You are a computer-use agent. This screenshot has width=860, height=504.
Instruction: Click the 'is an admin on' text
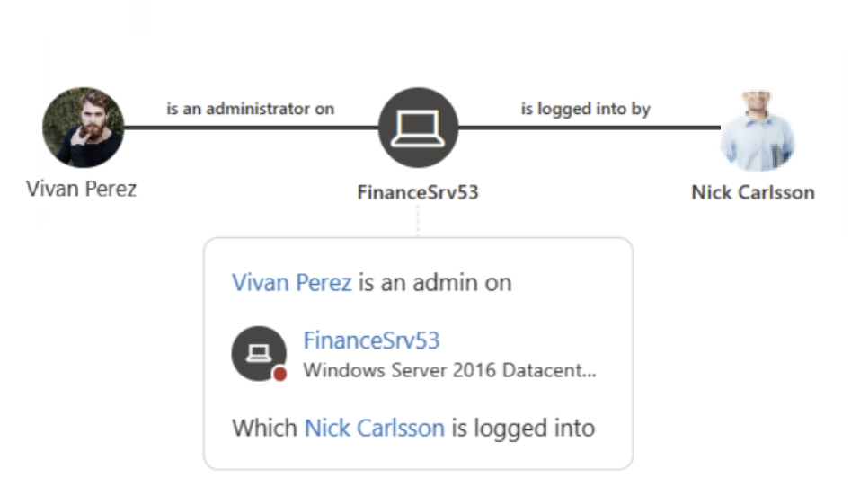[x=435, y=282]
